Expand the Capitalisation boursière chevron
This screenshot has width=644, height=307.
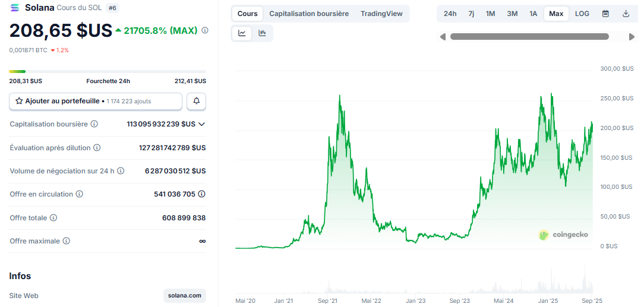pyautogui.click(x=201, y=124)
